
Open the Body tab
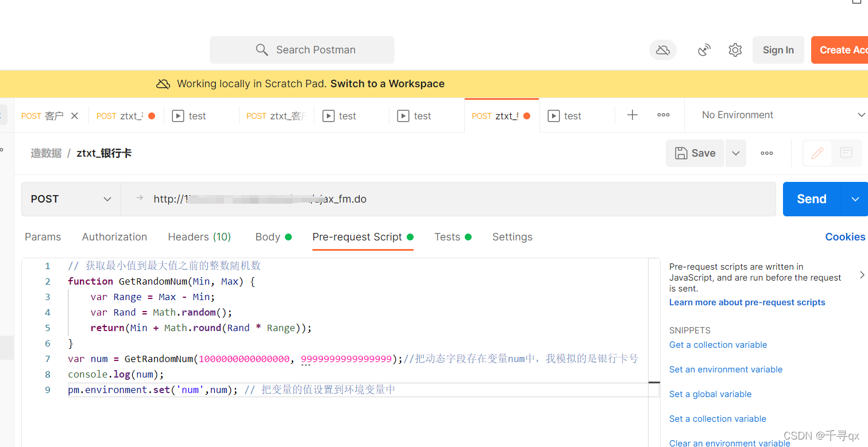click(x=273, y=237)
